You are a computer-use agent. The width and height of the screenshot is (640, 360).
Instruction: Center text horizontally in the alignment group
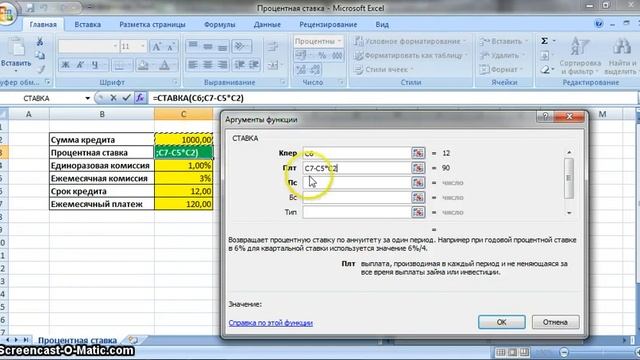[x=208, y=65]
